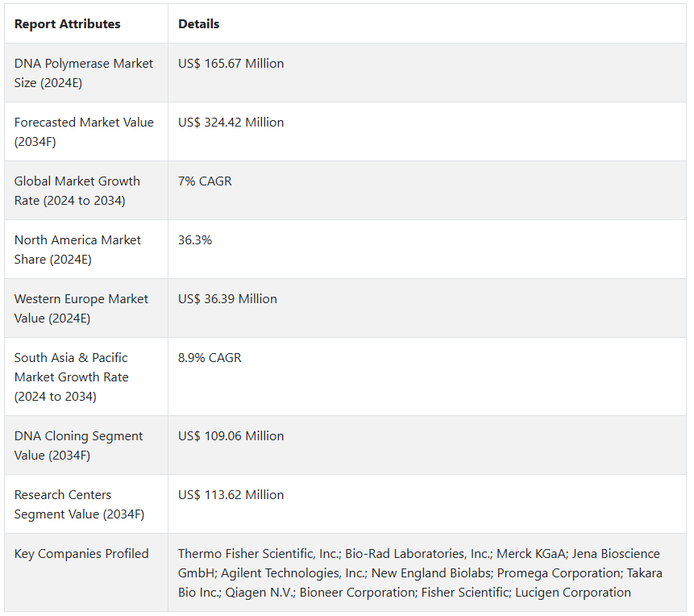Select the "North America Market Share (2024E)" label
This screenshot has width=694, height=616.
tap(77, 250)
